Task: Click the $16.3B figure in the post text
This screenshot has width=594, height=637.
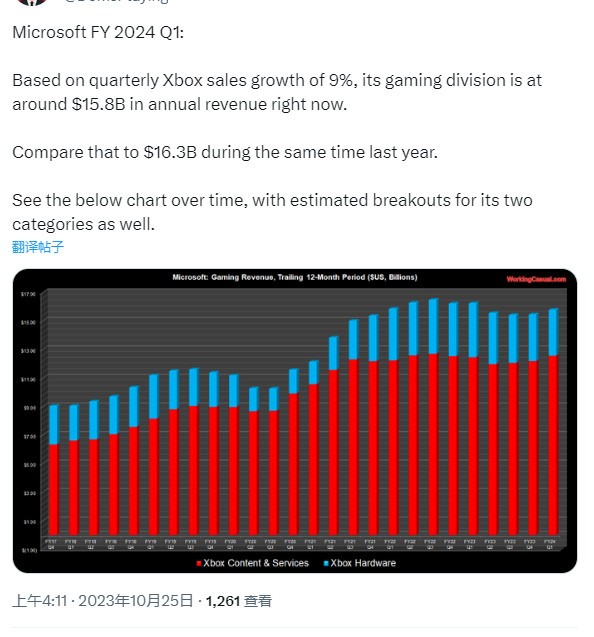Action: [x=170, y=152]
